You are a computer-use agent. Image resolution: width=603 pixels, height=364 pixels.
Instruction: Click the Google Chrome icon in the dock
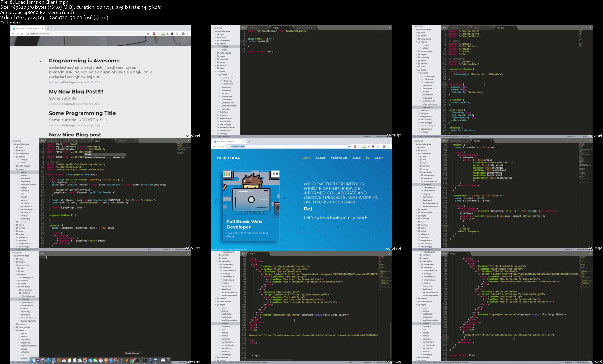[x=132, y=361]
